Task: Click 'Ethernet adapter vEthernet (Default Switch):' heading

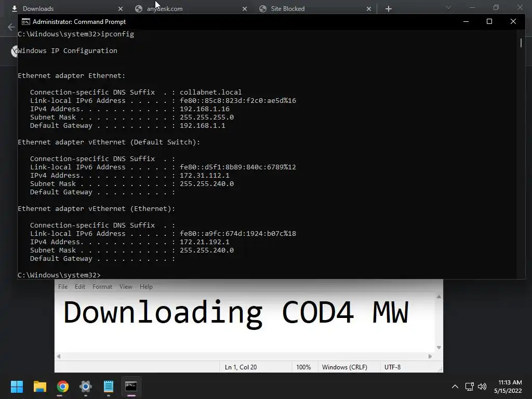Action: [109, 142]
